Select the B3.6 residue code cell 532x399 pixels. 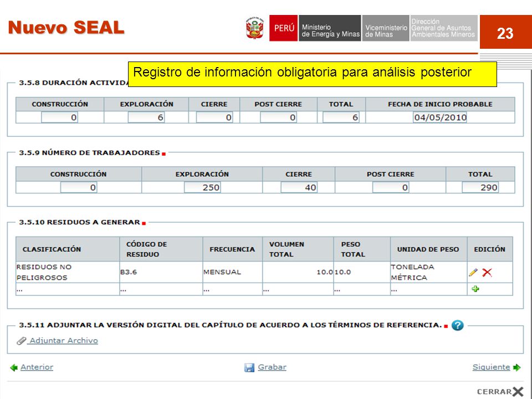(161, 272)
